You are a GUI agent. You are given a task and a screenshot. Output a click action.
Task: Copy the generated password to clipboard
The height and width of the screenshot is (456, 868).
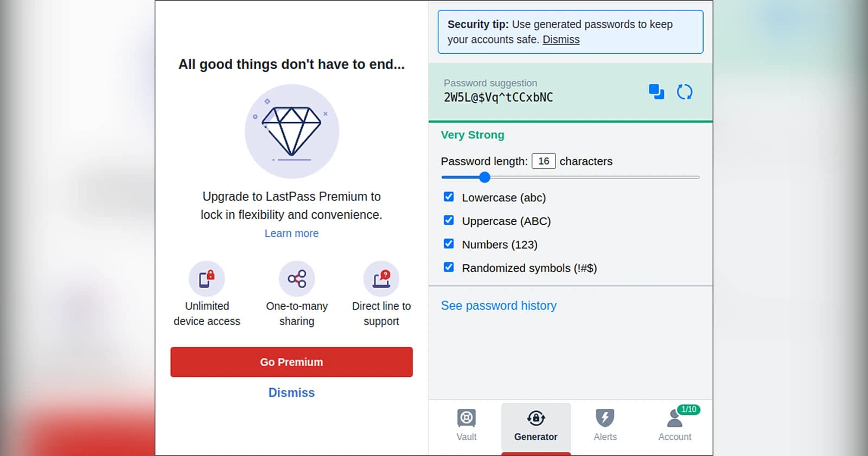pyautogui.click(x=656, y=92)
